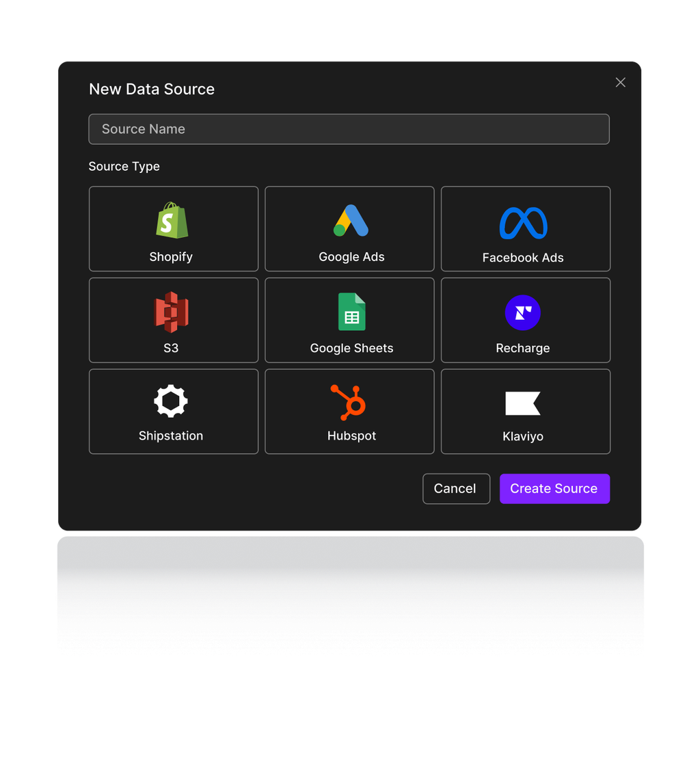Click the Shopify label text
This screenshot has height=767, width=700.
click(171, 257)
